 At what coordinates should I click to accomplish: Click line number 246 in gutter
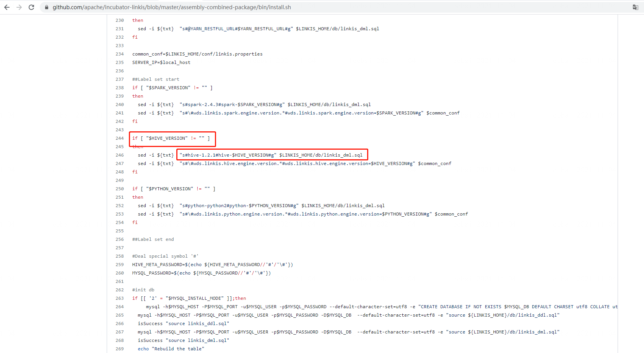(120, 155)
